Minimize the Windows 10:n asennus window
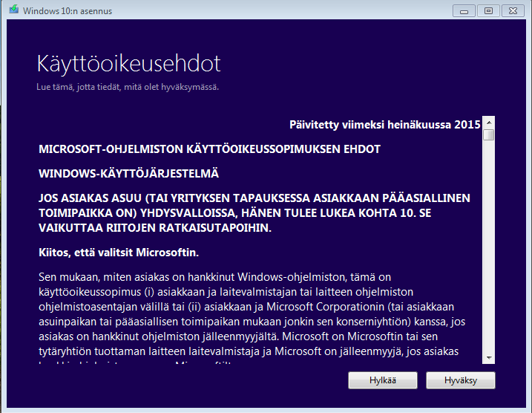The height and width of the screenshot is (413, 532). [464, 11]
